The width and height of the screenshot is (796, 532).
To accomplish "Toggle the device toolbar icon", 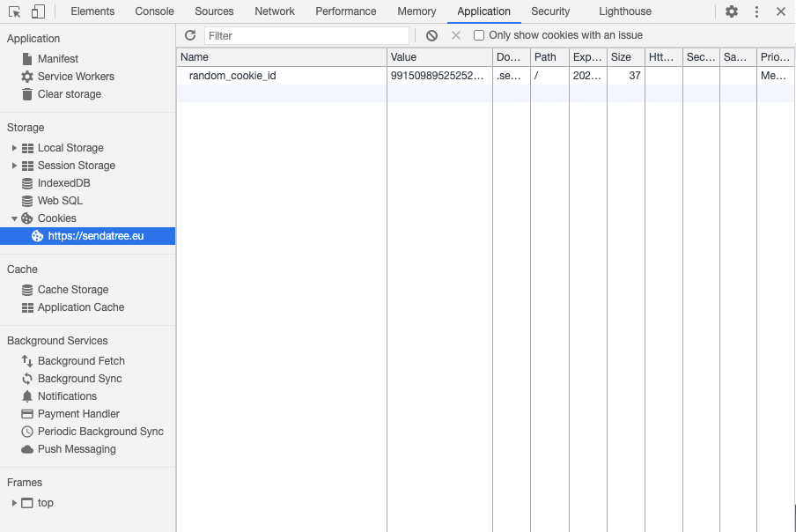I will point(38,11).
